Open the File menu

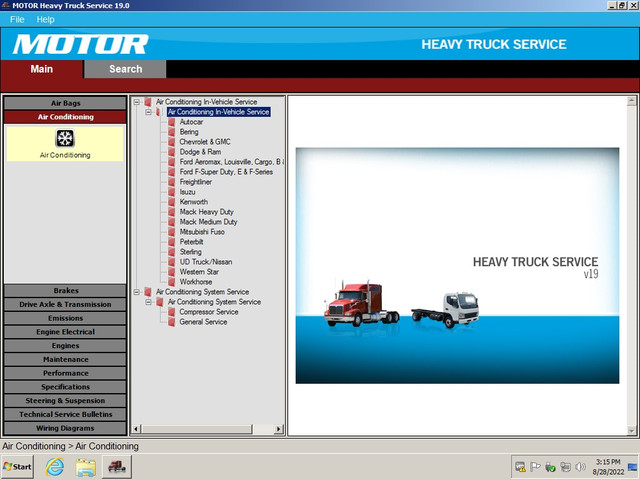(17, 20)
